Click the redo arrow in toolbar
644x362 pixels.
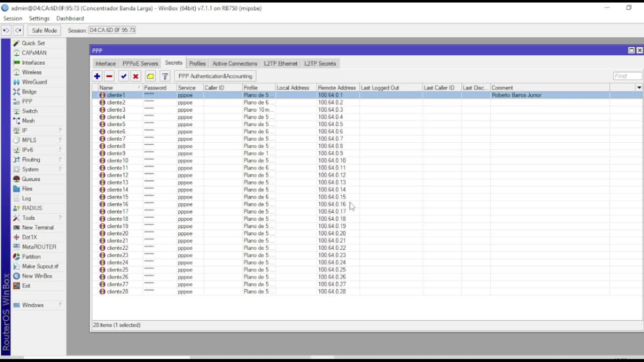[19, 30]
